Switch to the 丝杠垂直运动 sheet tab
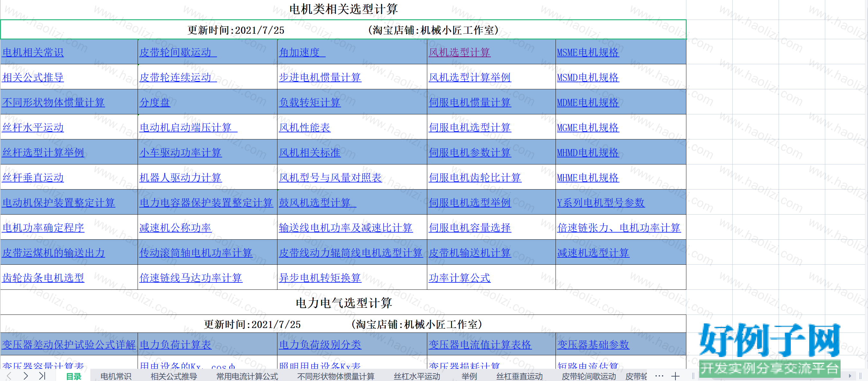Screen dimensions: 868x381 tap(520, 376)
